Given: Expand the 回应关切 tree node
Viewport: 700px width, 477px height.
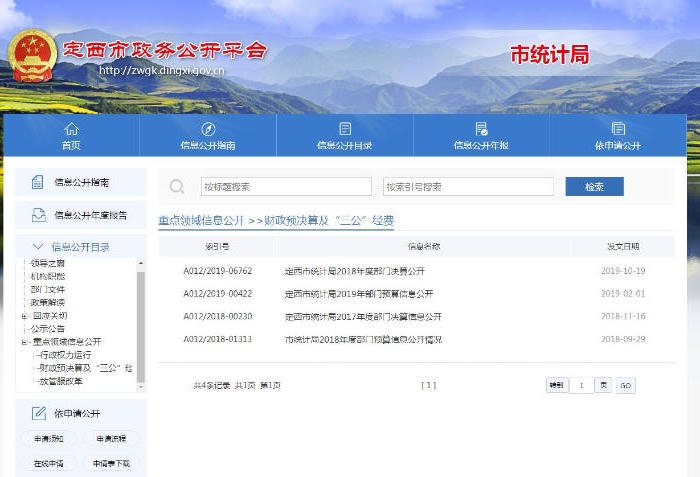Looking at the screenshot, I should tap(25, 316).
